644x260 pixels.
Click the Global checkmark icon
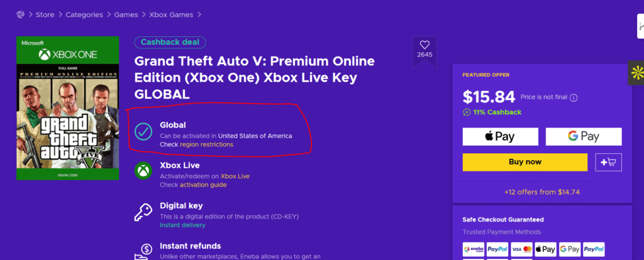(144, 131)
